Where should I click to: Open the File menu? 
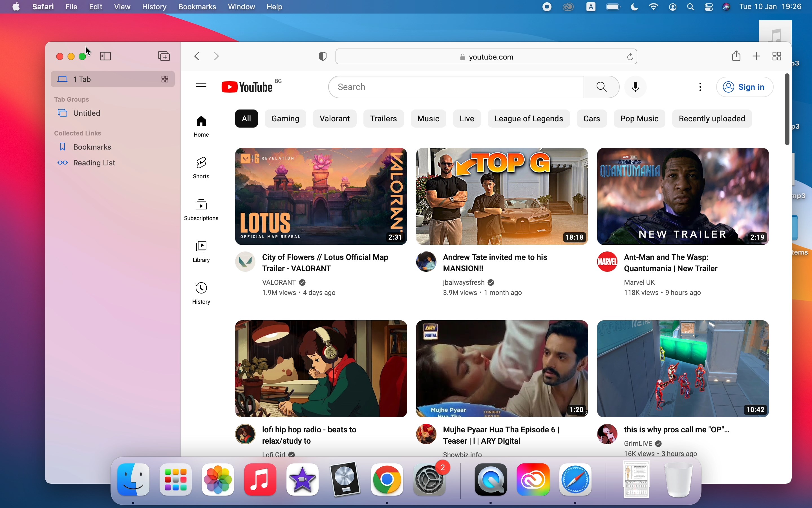(x=71, y=7)
